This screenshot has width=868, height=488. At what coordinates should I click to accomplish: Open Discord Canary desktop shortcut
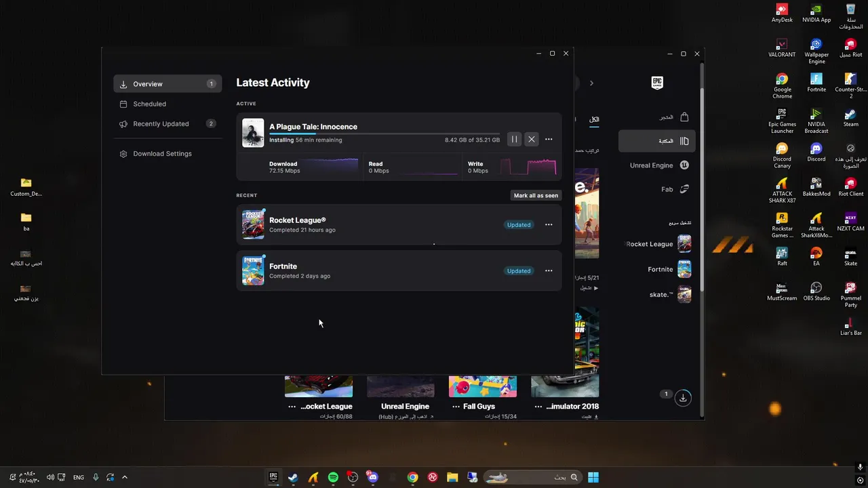[782, 155]
